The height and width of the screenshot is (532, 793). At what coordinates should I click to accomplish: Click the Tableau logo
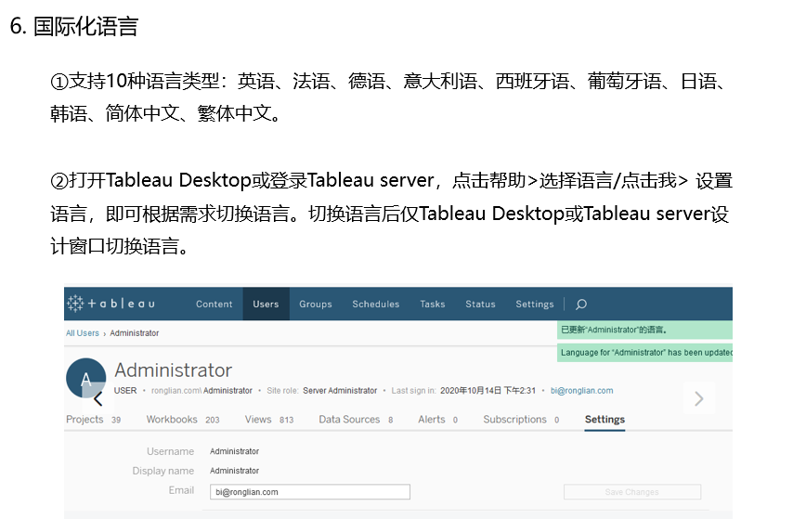pyautogui.click(x=111, y=304)
